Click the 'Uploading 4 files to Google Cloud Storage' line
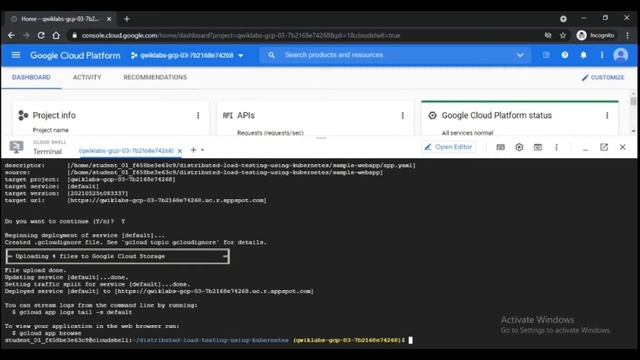640x360 pixels. 90,256
